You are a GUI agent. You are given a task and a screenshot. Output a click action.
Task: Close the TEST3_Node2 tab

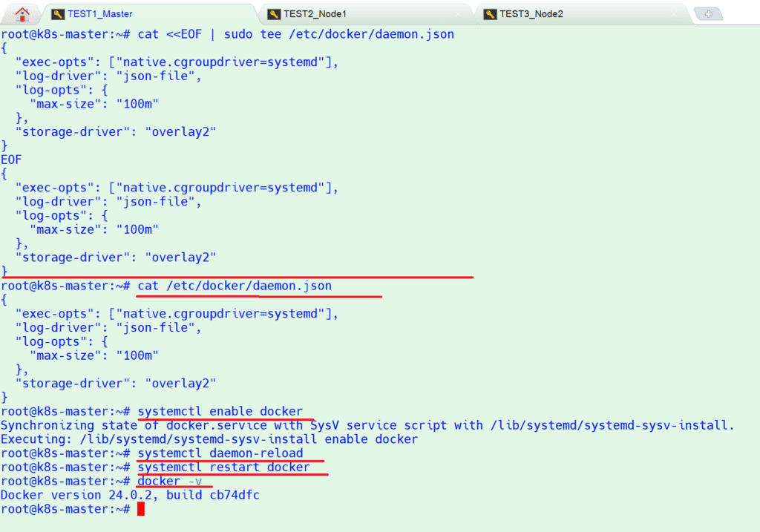pos(673,14)
